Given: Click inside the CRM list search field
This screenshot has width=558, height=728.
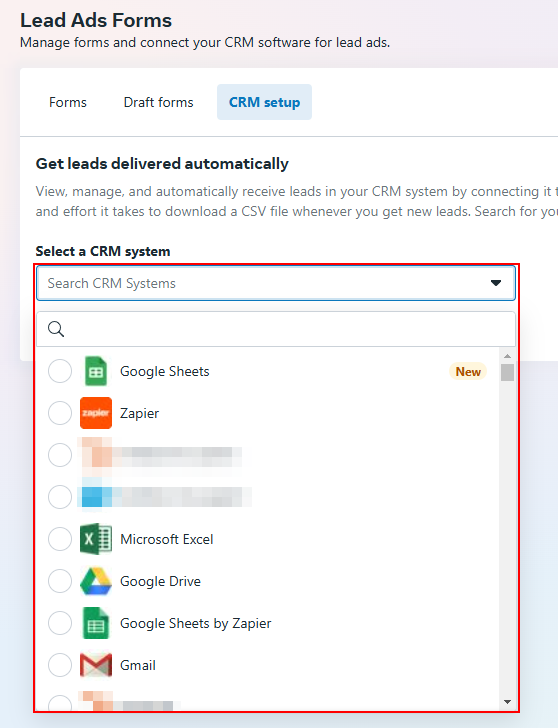Looking at the screenshot, I should [276, 329].
